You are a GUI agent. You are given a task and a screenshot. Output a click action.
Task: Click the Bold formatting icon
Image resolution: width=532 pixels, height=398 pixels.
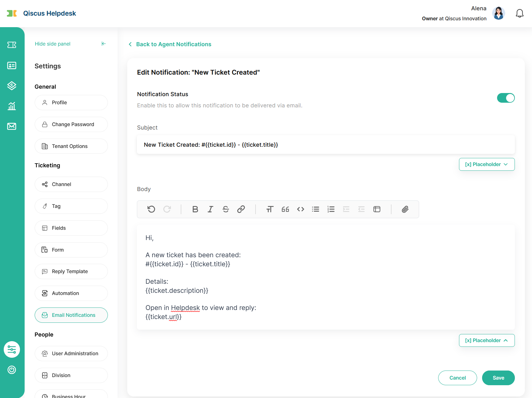(x=195, y=209)
